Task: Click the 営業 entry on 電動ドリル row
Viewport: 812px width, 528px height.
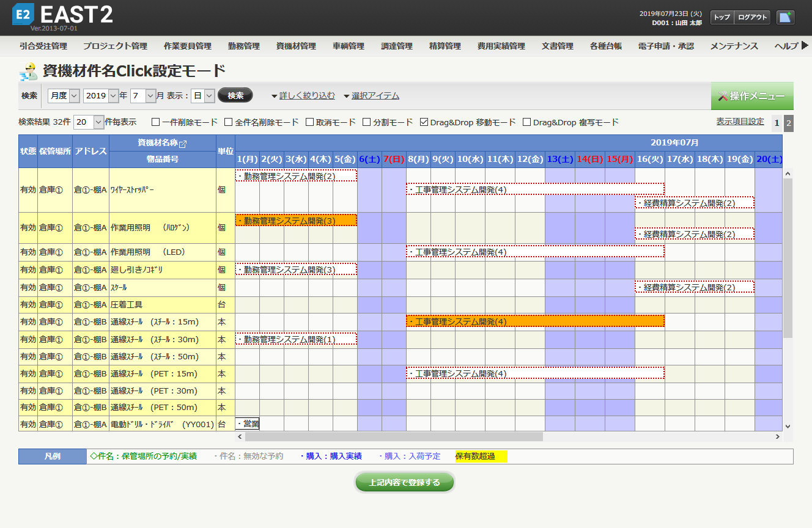Action: tap(248, 424)
